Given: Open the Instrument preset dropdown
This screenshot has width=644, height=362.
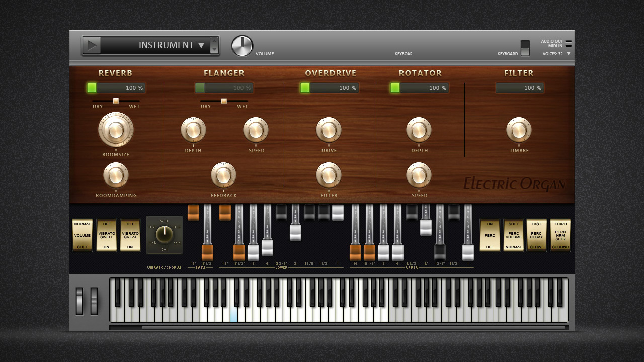Looking at the screenshot, I should [171, 45].
